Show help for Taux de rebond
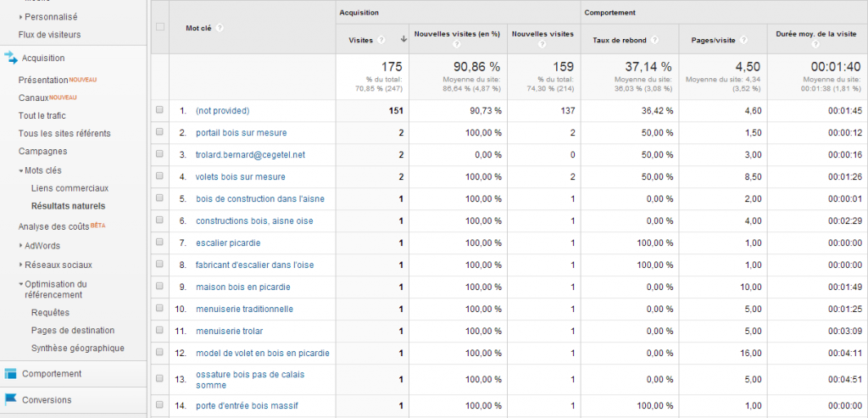This screenshot has width=868, height=418. pos(655,41)
